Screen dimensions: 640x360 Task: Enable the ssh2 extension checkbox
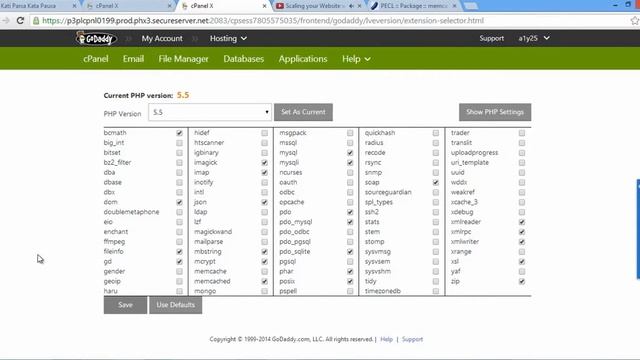pos(436,212)
